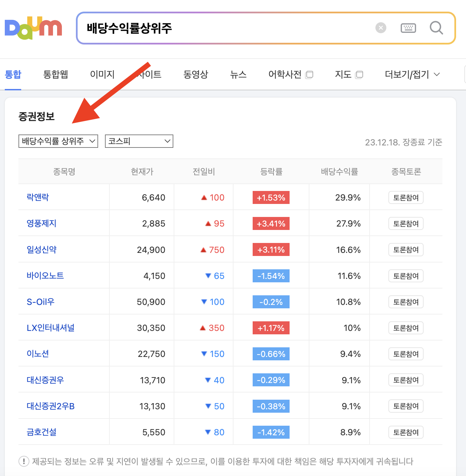Click 토론참여 for 금호건설
Image resolution: width=466 pixels, height=476 pixels.
tap(406, 432)
